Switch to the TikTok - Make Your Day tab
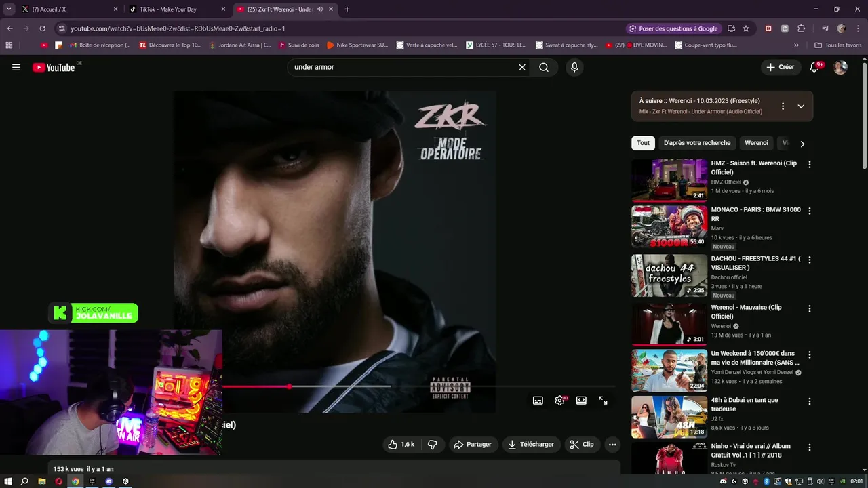The width and height of the screenshot is (868, 488). [x=178, y=9]
